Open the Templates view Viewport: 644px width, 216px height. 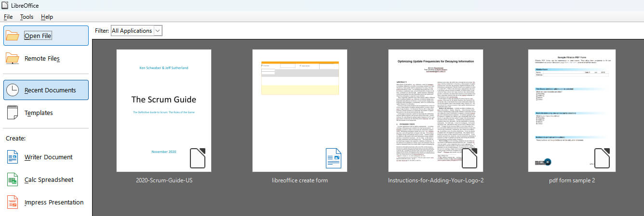click(46, 113)
